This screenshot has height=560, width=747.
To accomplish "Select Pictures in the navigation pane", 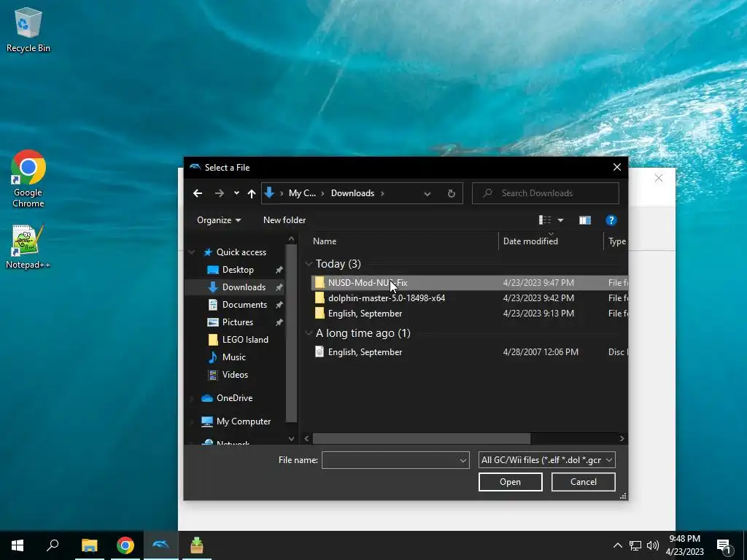I will (237, 322).
